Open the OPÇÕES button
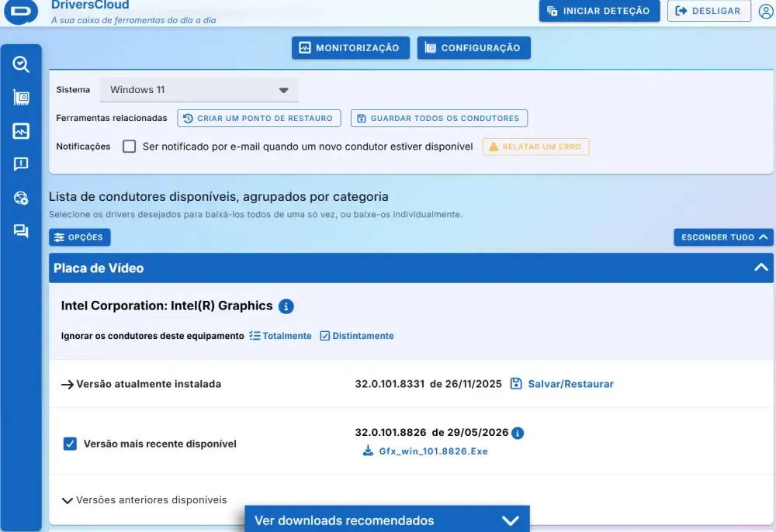776x532 pixels. [x=80, y=237]
